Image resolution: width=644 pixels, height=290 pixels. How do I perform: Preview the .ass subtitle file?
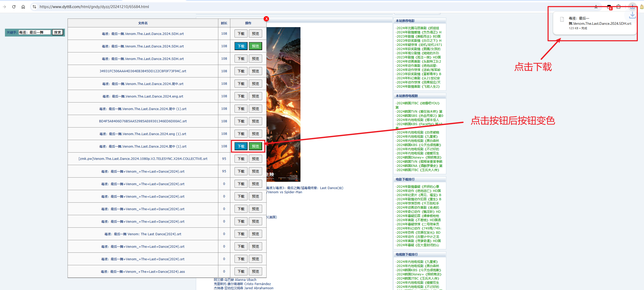tap(255, 271)
